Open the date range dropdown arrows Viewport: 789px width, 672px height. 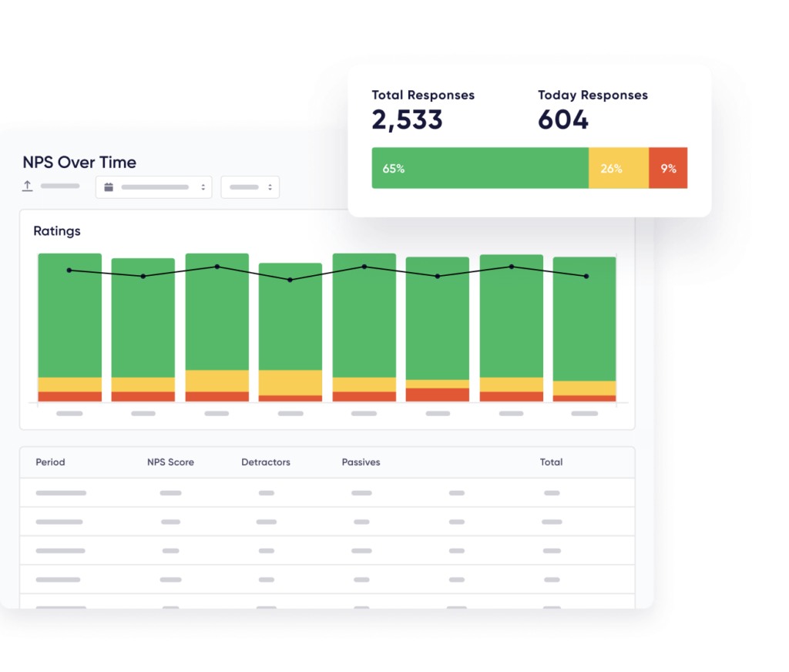tap(203, 187)
